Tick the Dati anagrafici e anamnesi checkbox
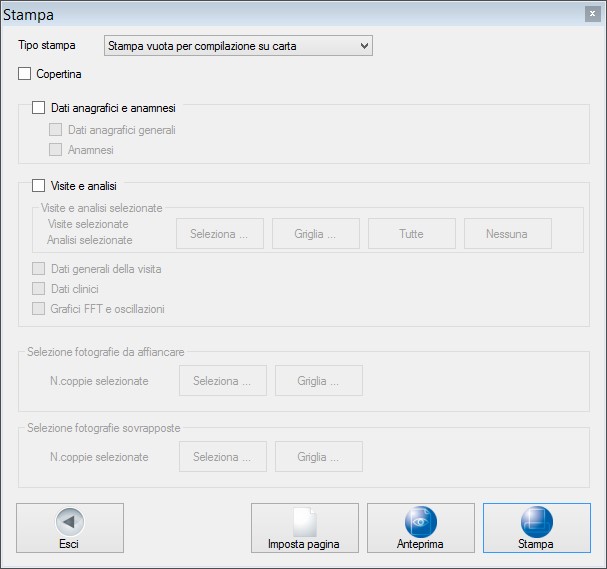Viewport: 607px width, 569px height. coord(39,107)
